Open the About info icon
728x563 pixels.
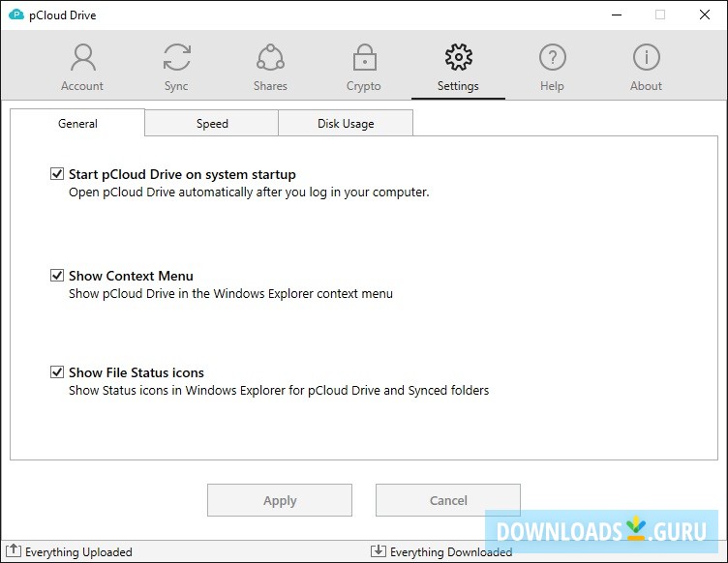click(646, 57)
